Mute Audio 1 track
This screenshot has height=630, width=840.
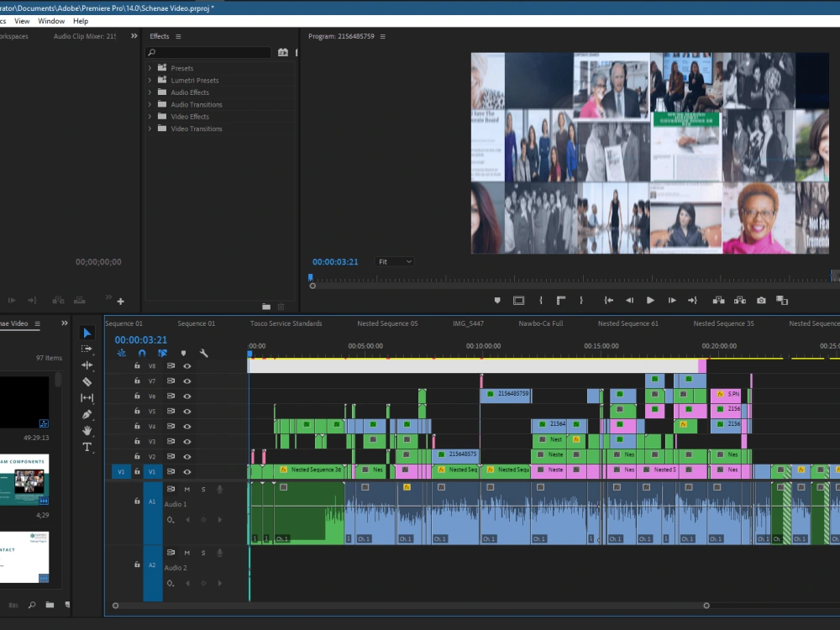[x=187, y=489]
